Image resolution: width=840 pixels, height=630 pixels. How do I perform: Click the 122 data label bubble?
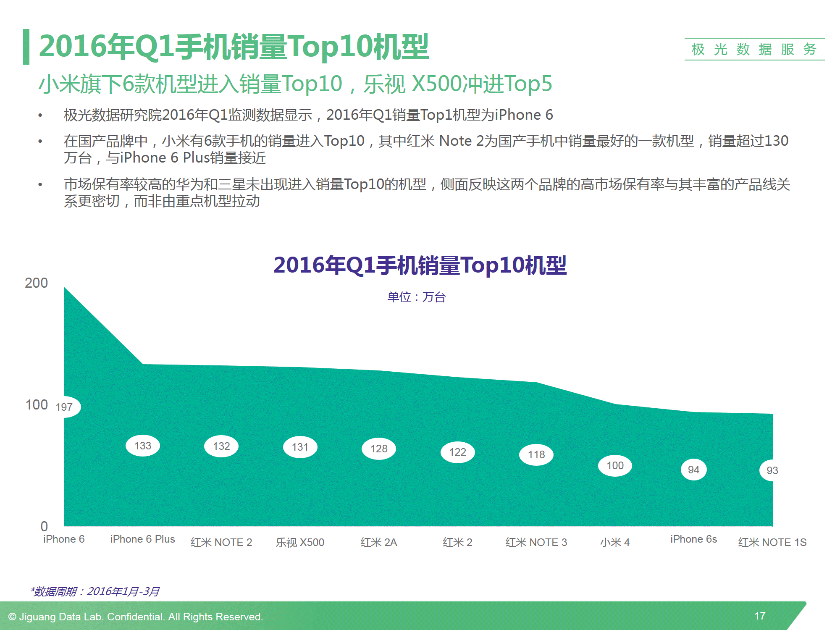pyautogui.click(x=457, y=452)
